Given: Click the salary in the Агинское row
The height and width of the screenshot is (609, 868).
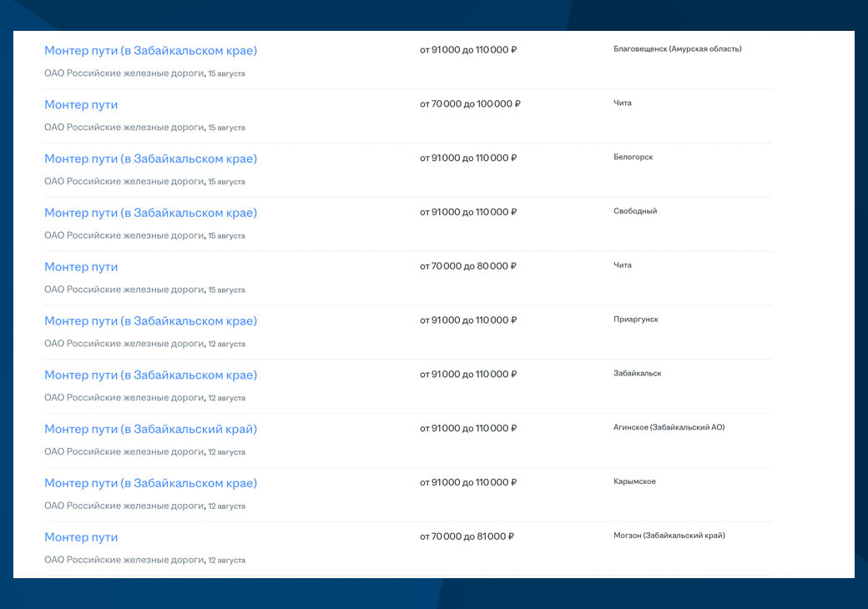Looking at the screenshot, I should coord(467,428).
